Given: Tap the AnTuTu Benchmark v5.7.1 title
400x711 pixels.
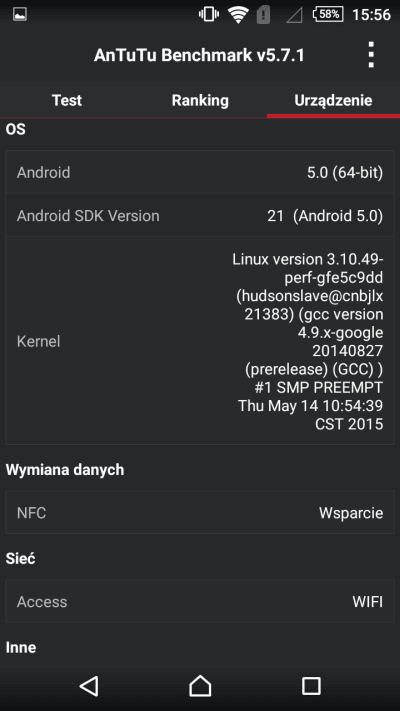Looking at the screenshot, I should (x=199, y=55).
